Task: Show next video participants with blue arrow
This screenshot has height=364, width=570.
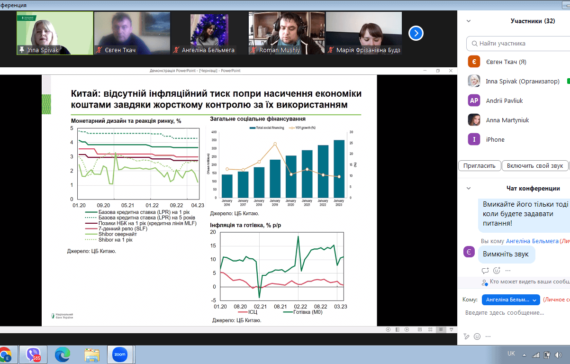Action: coord(416,33)
